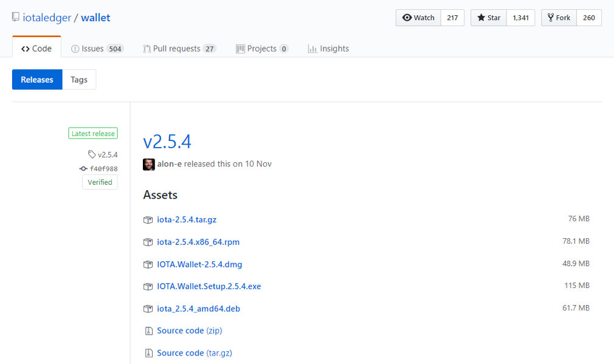Click the package icon next to iota-2.5.4.tar.gz
614x364 pixels.
pos(148,220)
